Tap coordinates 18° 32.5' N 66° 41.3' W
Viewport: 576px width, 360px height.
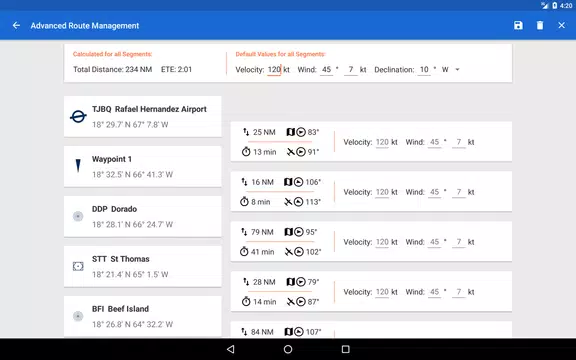(x=132, y=174)
